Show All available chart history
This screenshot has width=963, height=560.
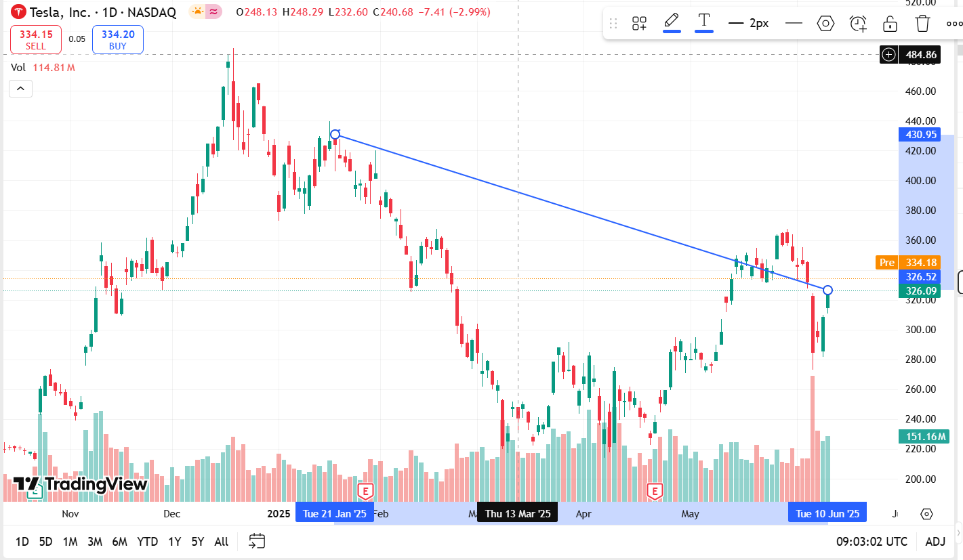point(221,542)
